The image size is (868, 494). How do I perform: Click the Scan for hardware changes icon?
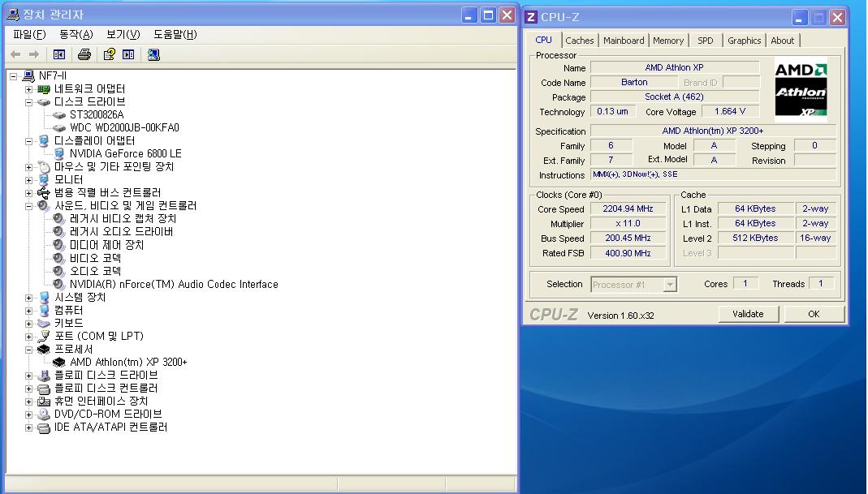154,54
